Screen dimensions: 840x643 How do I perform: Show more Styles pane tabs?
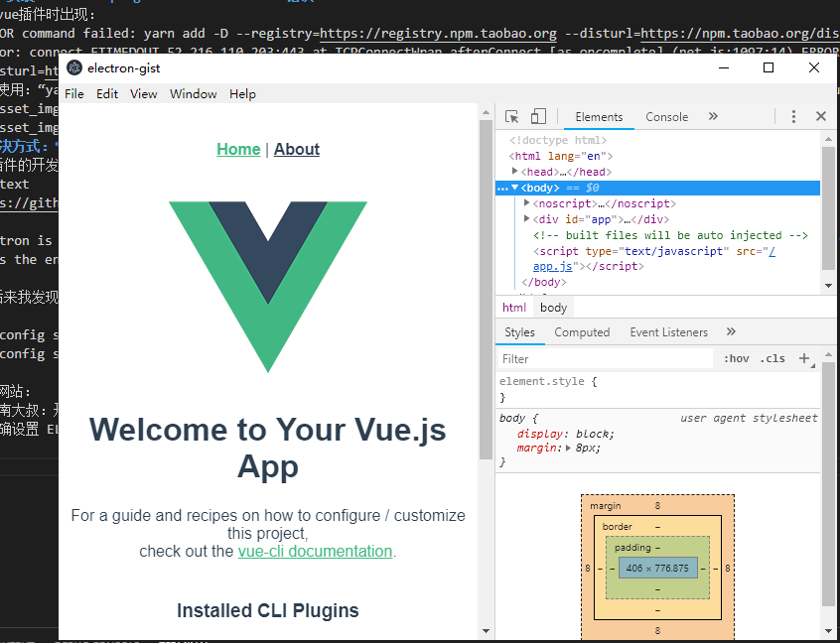[x=731, y=332]
